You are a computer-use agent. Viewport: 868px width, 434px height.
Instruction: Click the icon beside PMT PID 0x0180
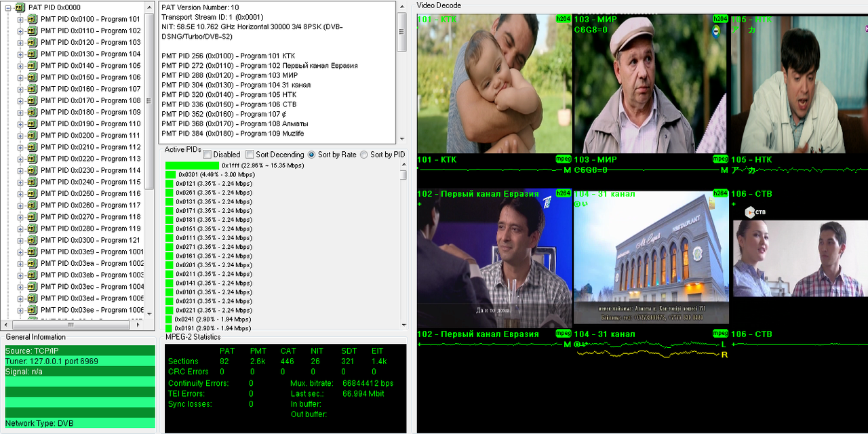pyautogui.click(x=31, y=112)
